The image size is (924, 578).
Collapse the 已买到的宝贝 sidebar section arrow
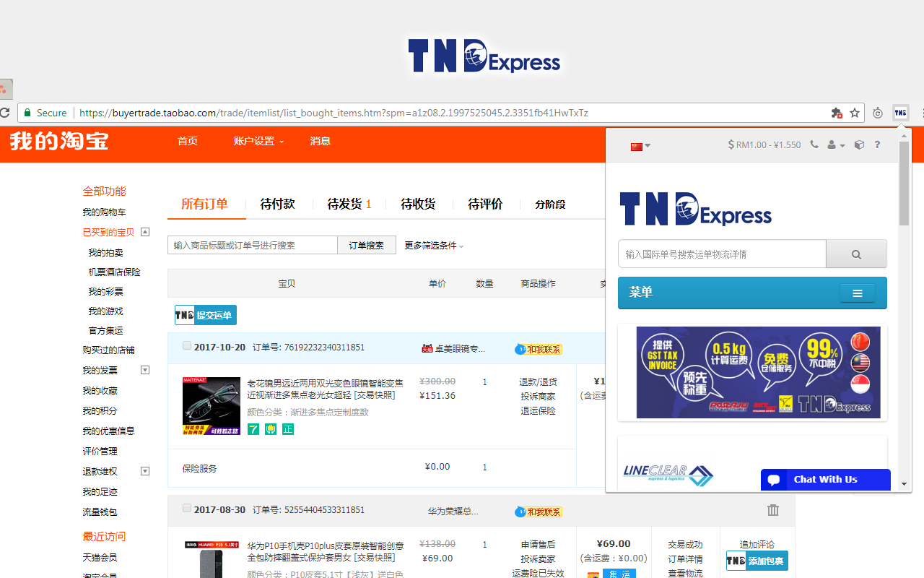pos(145,232)
